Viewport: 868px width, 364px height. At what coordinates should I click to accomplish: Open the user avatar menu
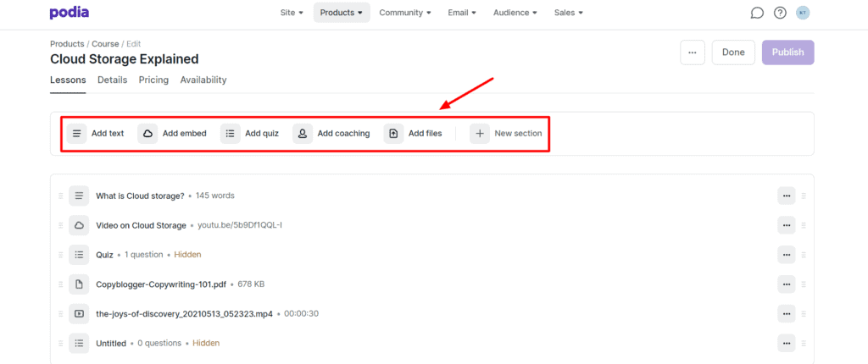803,13
